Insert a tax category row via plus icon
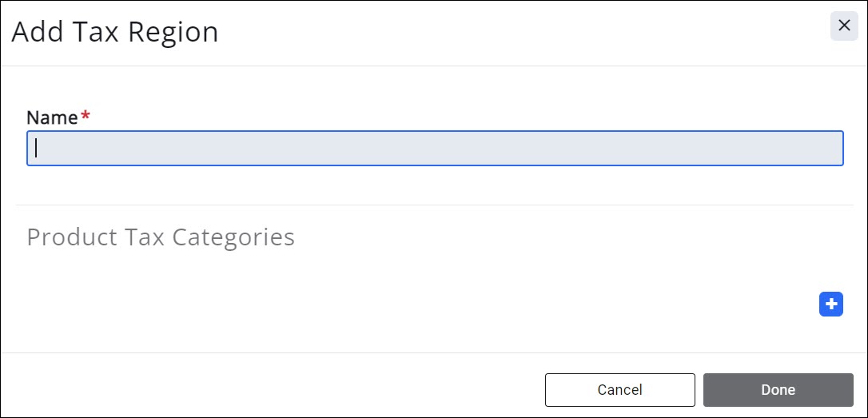This screenshot has height=418, width=868. [x=831, y=305]
